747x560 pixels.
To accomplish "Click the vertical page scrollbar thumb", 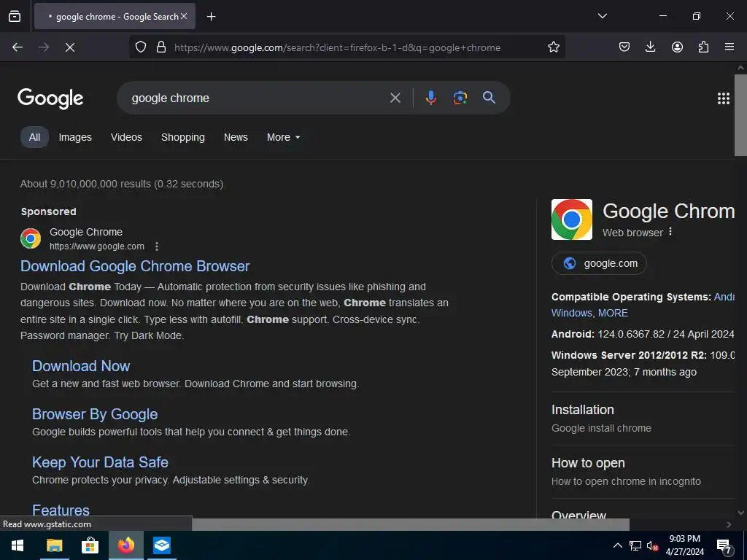I will point(740,114).
